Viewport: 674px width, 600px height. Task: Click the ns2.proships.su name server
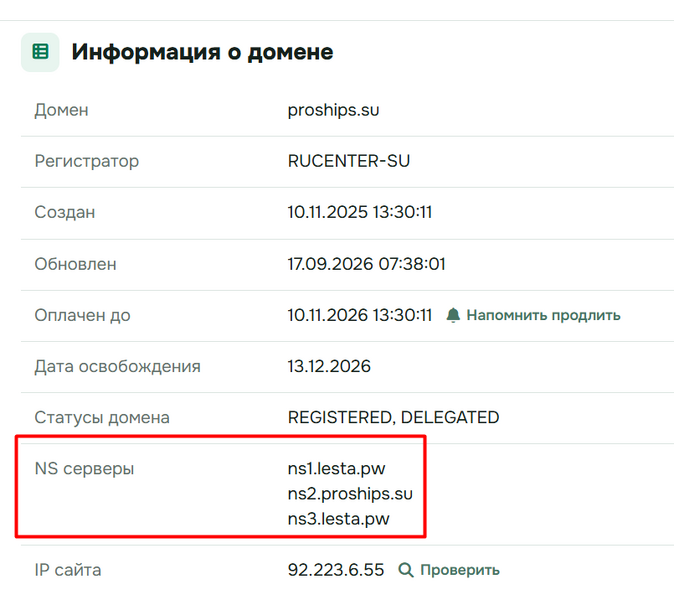tap(350, 494)
